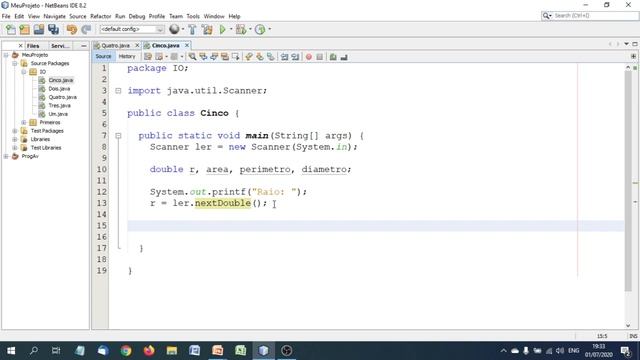The height and width of the screenshot is (360, 640).
Task: Select the History view button
Action: pyautogui.click(x=127, y=57)
